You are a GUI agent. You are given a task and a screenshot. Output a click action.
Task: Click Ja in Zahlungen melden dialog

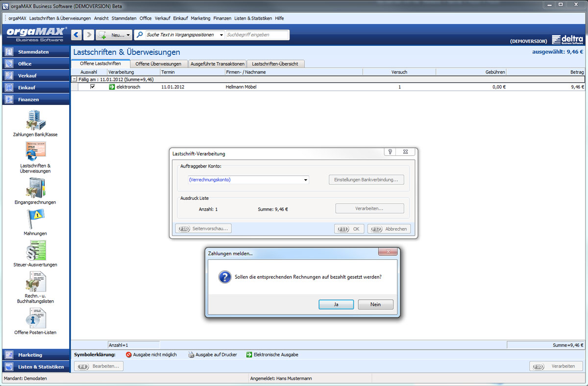(336, 304)
